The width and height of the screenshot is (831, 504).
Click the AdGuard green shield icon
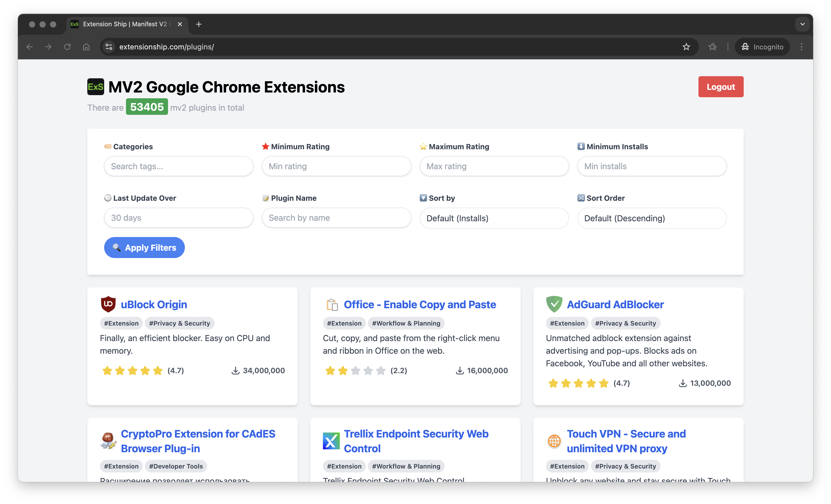[554, 304]
